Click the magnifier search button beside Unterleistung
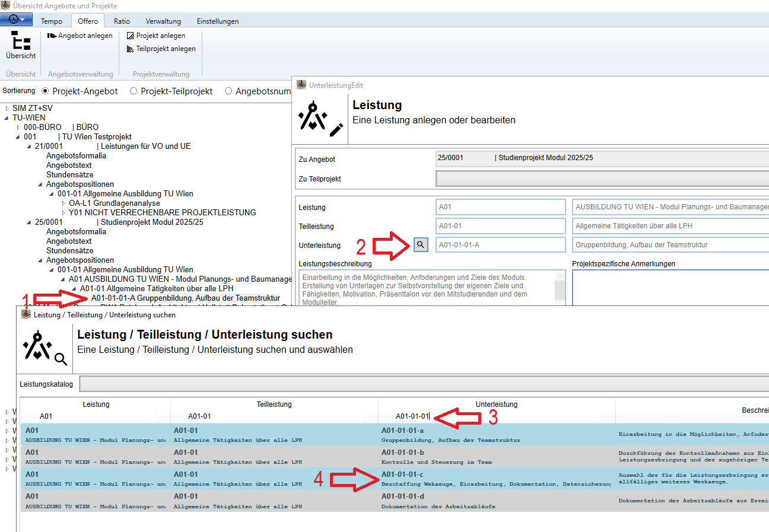This screenshot has height=532, width=769. point(421,244)
